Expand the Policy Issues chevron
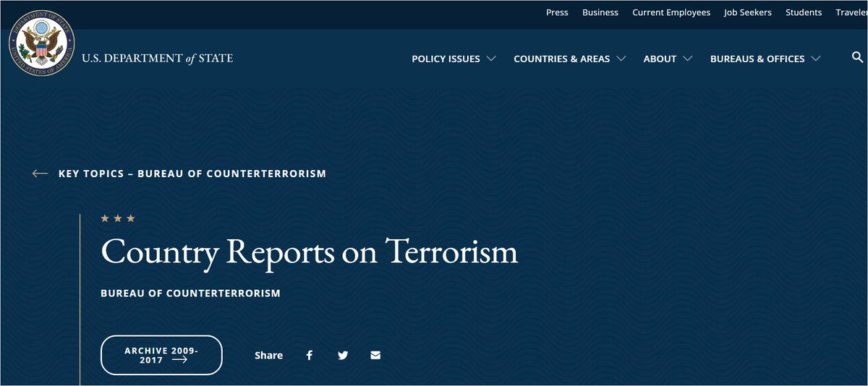Viewport: 868px width, 386px height. (x=491, y=59)
